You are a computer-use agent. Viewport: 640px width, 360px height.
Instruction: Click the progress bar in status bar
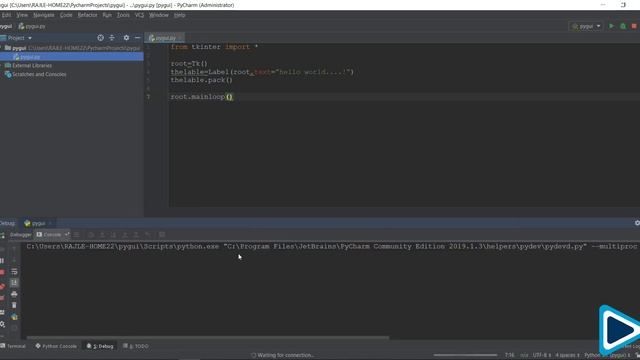point(465,355)
